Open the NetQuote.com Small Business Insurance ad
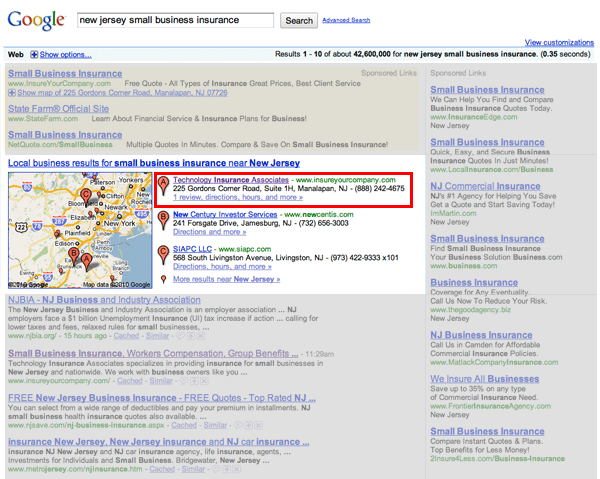Screen dimensions: 600x479 65,135
